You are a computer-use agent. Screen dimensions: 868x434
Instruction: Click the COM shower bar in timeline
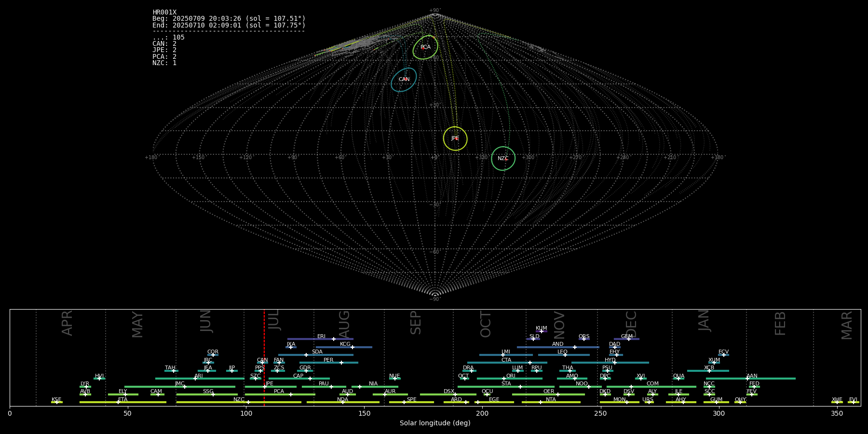click(651, 387)
